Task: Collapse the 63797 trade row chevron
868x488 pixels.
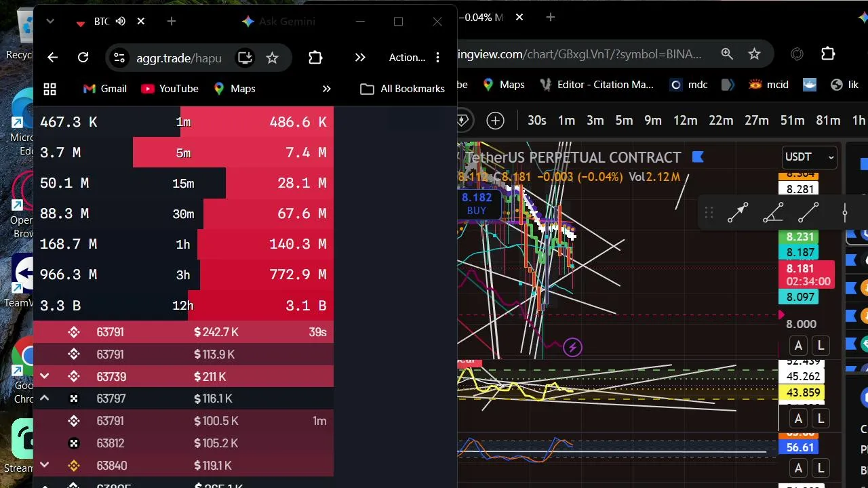Action: pyautogui.click(x=44, y=399)
